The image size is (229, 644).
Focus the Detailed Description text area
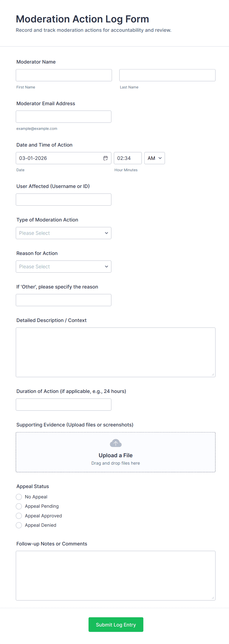coord(115,352)
